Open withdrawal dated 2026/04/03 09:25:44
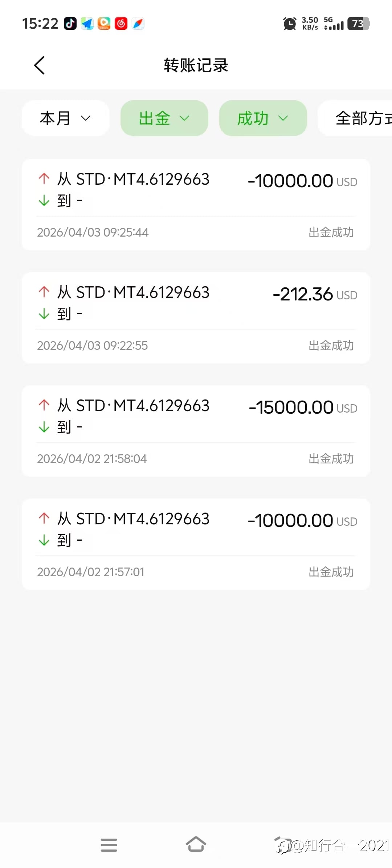 click(196, 205)
